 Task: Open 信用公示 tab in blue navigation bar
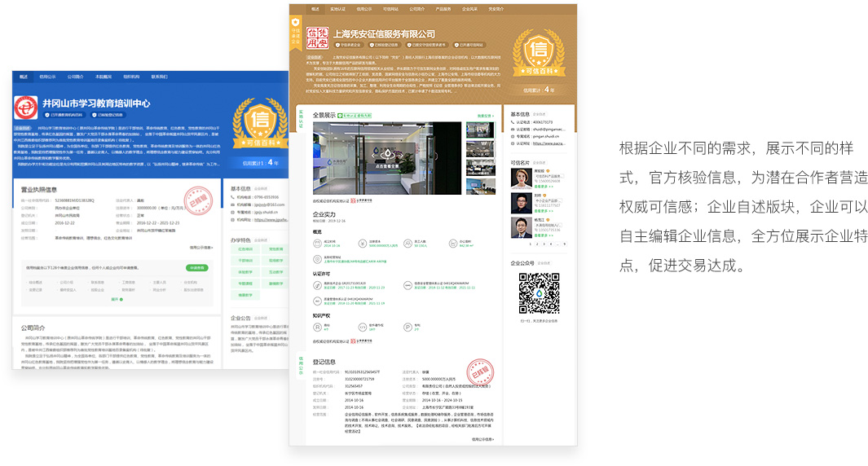47,77
